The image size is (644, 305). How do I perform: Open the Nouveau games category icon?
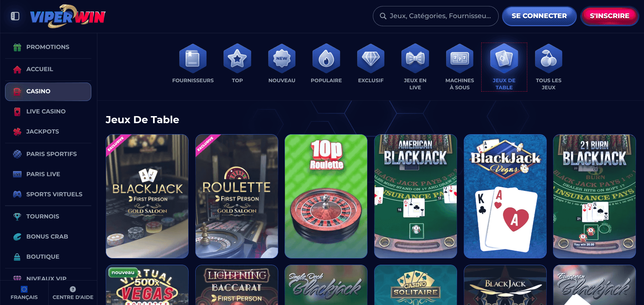282,59
